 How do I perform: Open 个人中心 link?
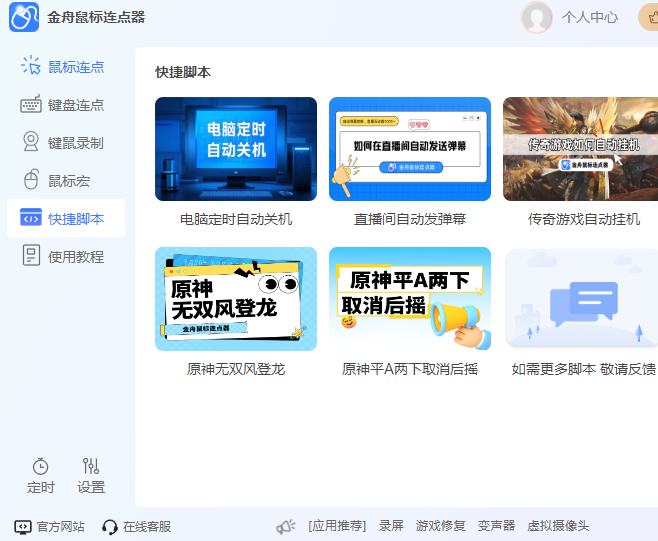coord(590,17)
